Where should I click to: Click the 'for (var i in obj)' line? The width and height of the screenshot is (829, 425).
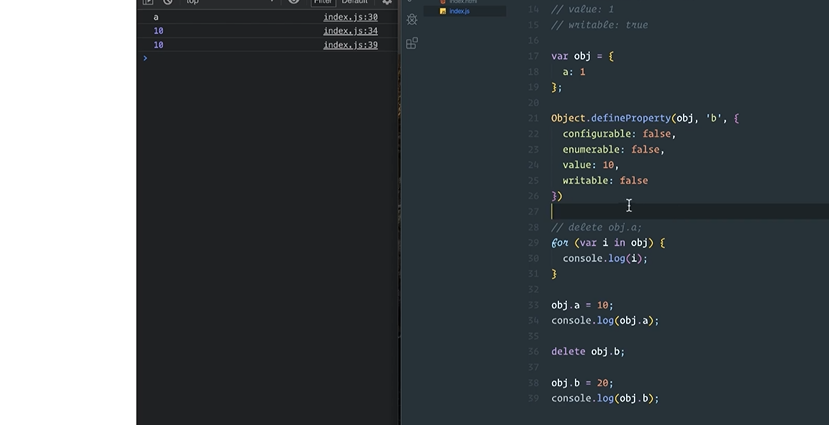click(608, 243)
